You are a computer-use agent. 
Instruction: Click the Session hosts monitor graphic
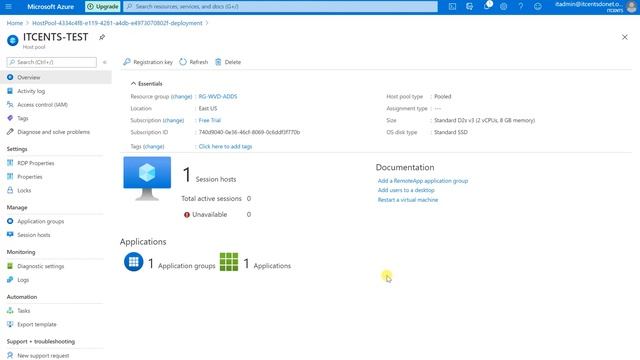pos(147,178)
